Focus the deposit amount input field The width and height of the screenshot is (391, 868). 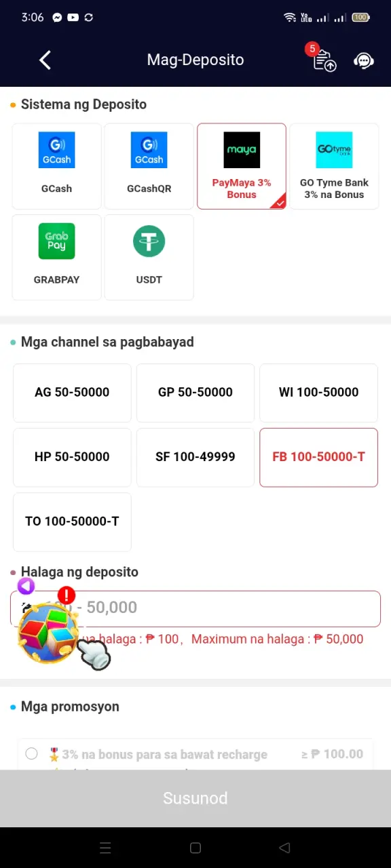coord(195,608)
